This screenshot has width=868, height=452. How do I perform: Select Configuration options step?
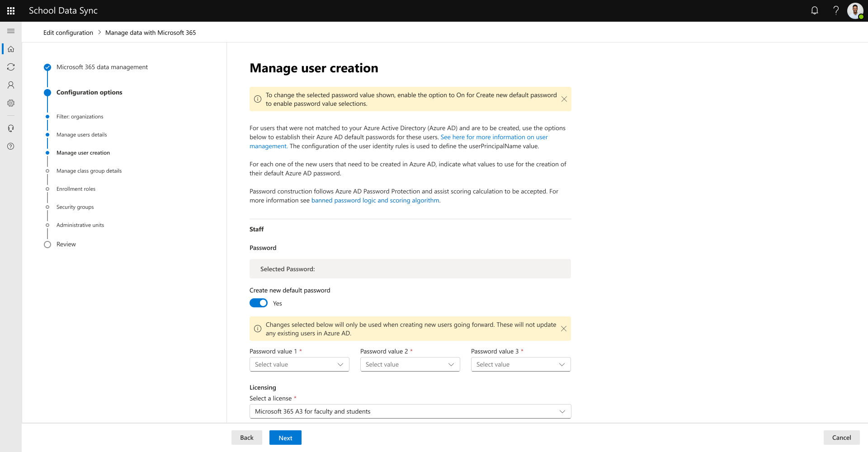90,92
